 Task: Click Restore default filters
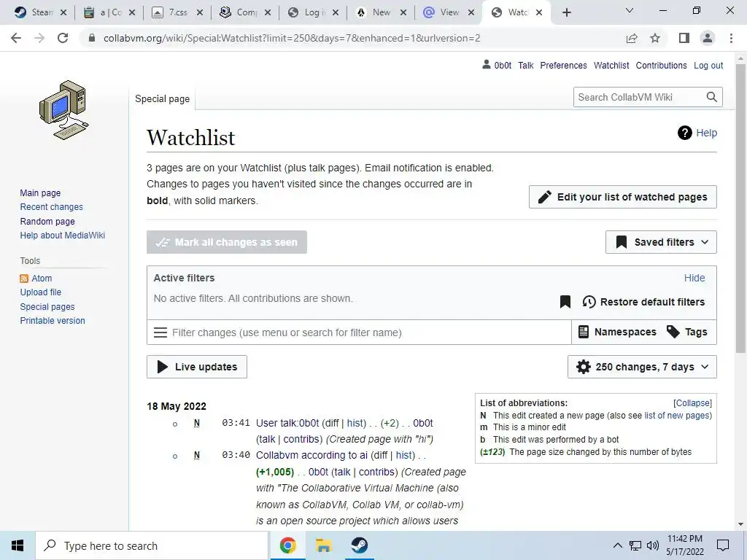pyautogui.click(x=643, y=302)
